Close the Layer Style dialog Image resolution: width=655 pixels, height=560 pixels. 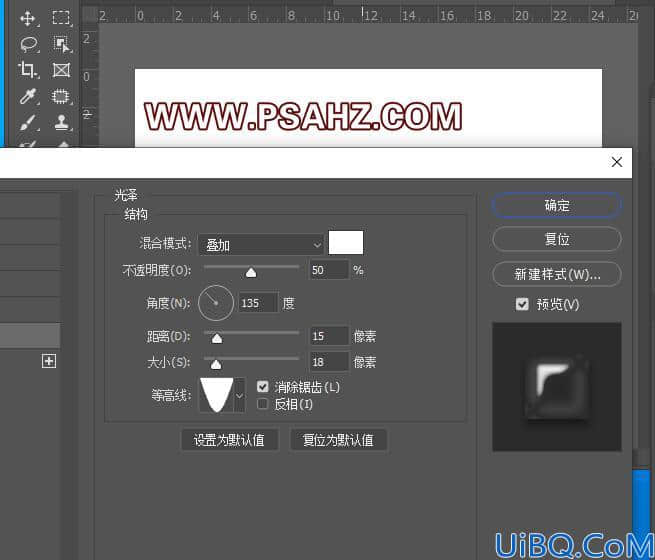click(617, 162)
